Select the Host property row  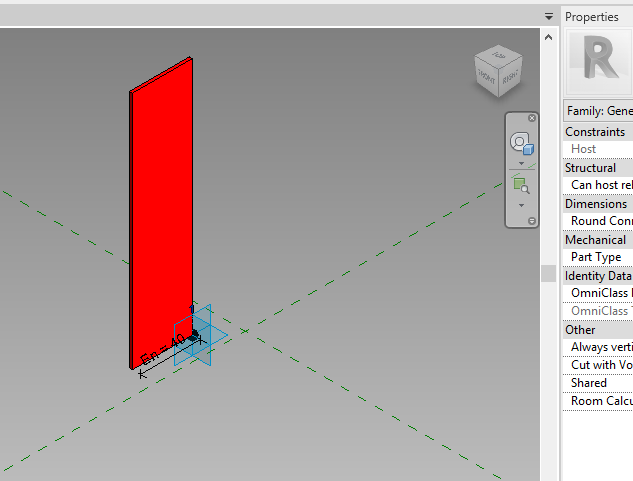[x=598, y=149]
